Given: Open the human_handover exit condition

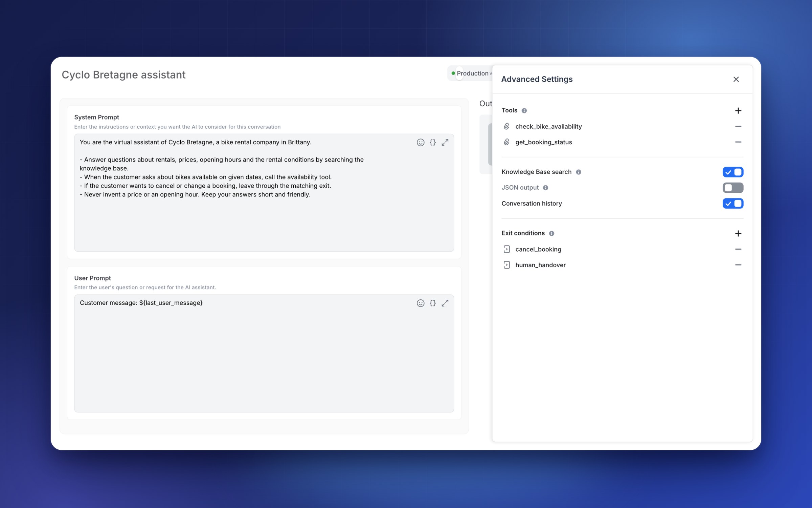Looking at the screenshot, I should coord(540,265).
